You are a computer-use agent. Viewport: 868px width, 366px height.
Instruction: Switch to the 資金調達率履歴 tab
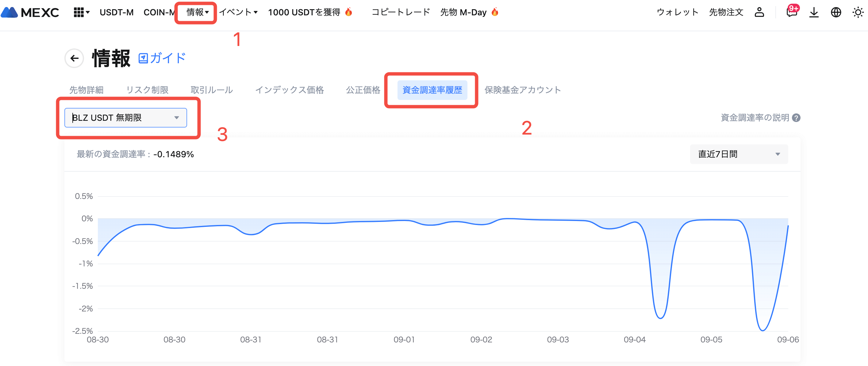(x=432, y=90)
